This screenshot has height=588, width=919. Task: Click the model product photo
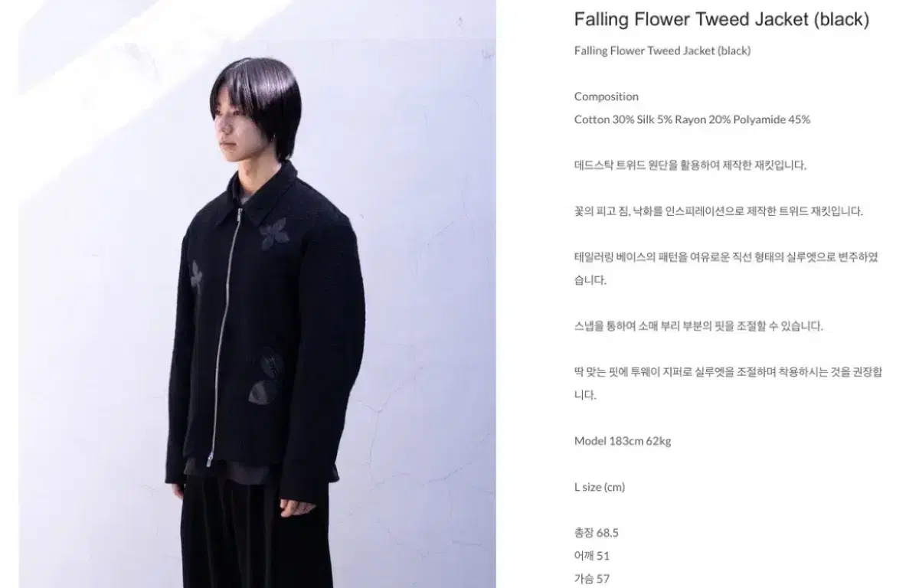tap(257, 294)
